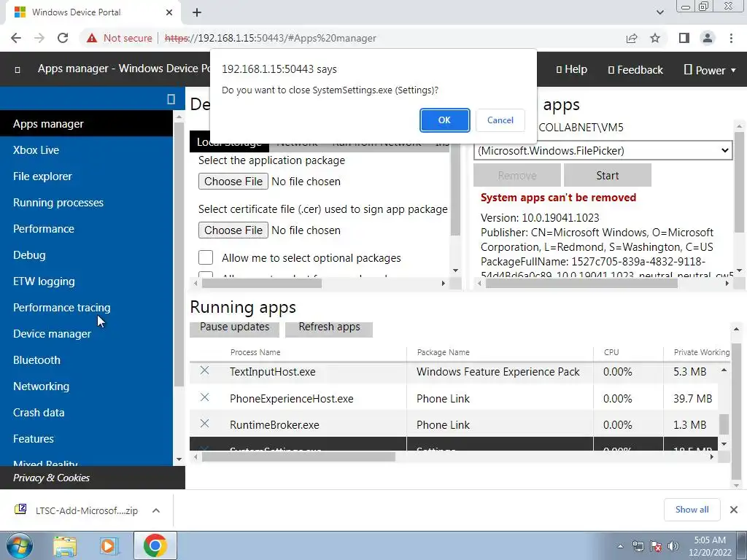Collapse the sidebar navigation icon
Viewport: 747px width, 560px height.
pos(171,98)
